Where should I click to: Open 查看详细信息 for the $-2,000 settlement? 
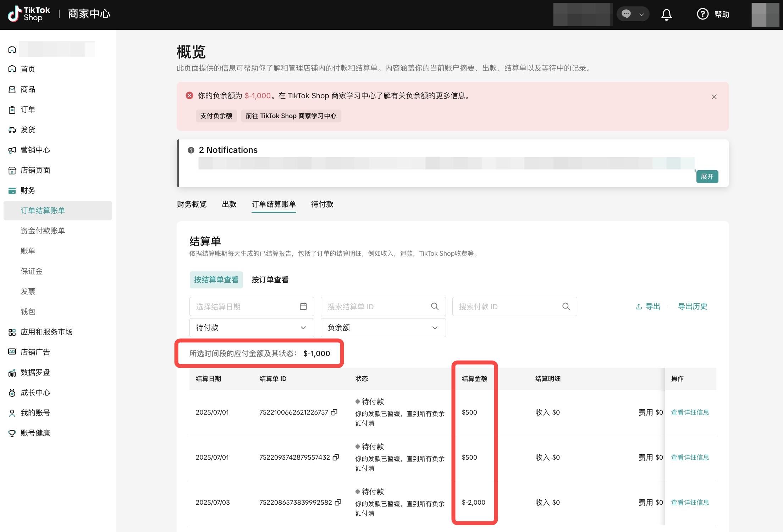[x=690, y=502]
